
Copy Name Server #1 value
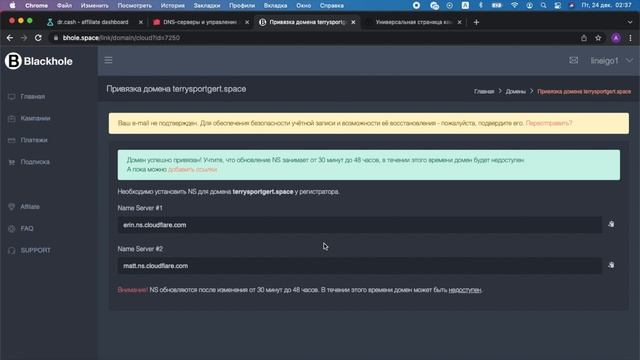click(611, 224)
